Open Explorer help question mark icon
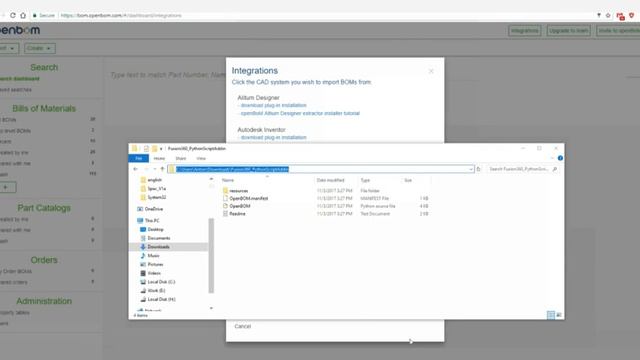 [x=560, y=158]
